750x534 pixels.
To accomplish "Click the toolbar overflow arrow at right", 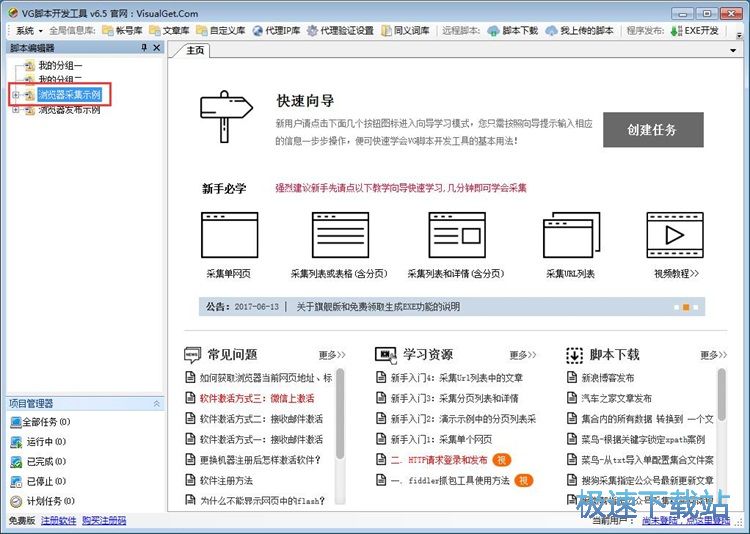I will (740, 34).
